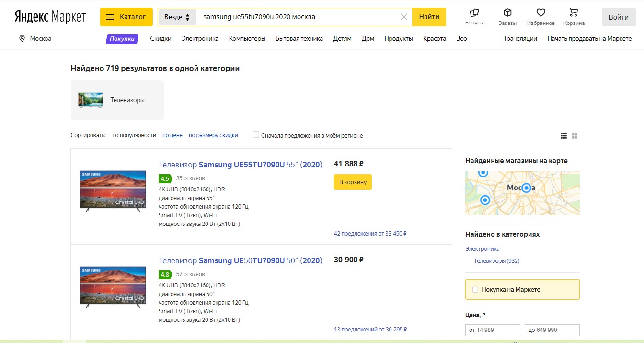Screen dimensions: 644x343
Task: Open the Электроника found-category link
Action: pos(482,249)
